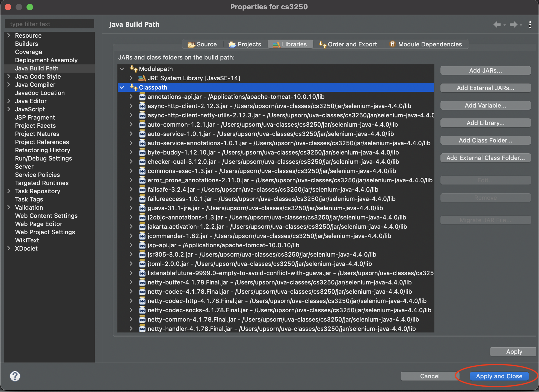Click the jsp-api.jar file icon
The height and width of the screenshot is (392, 539).
pos(142,245)
